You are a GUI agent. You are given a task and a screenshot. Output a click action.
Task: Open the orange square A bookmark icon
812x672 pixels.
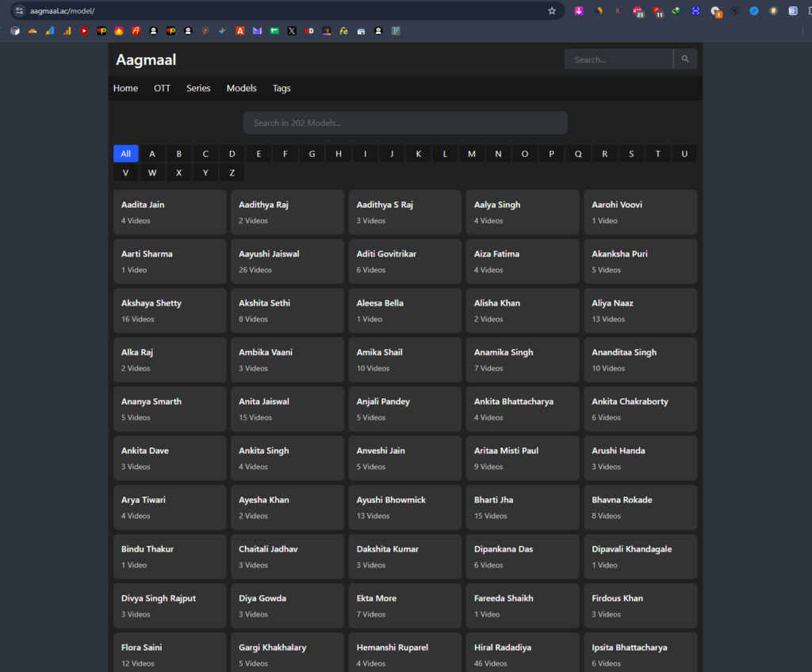tap(240, 31)
